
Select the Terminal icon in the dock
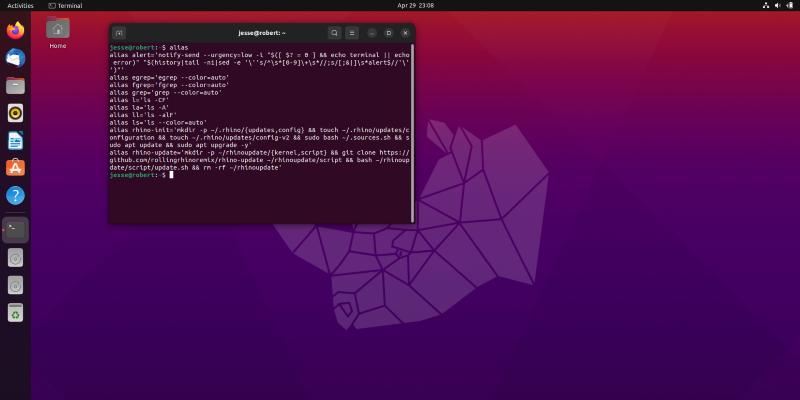click(15, 229)
